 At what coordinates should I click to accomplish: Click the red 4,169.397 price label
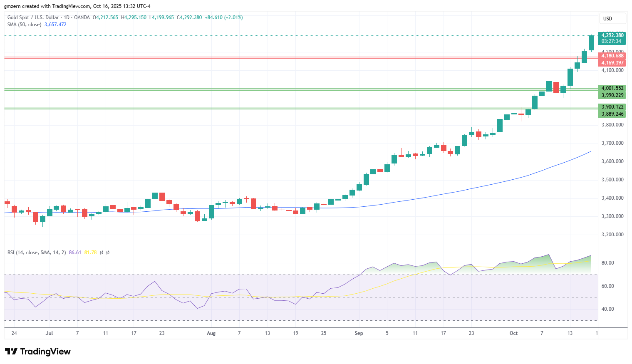pyautogui.click(x=612, y=63)
